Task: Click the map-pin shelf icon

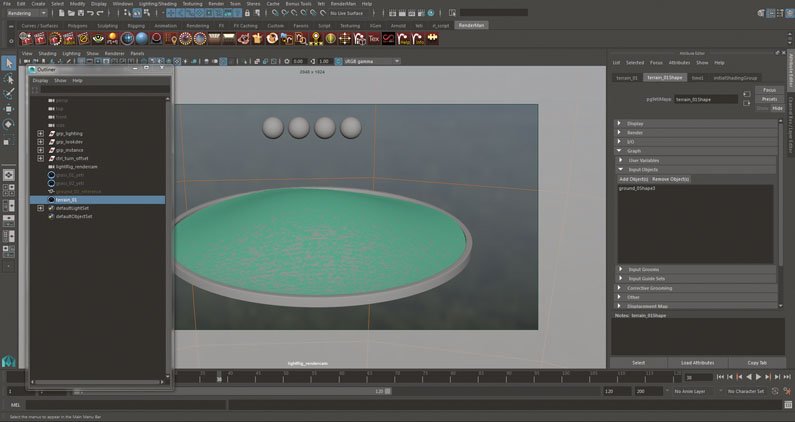Action: pyautogui.click(x=171, y=39)
